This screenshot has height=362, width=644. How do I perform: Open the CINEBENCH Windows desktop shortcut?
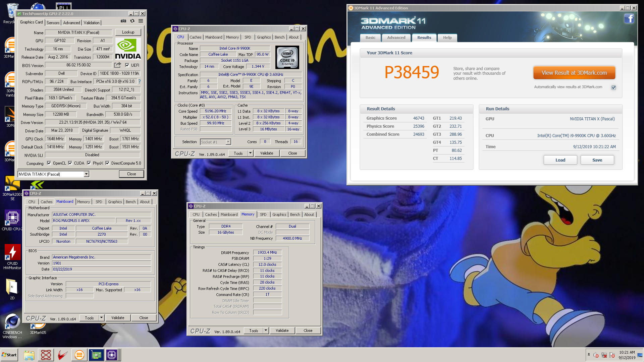click(x=12, y=326)
